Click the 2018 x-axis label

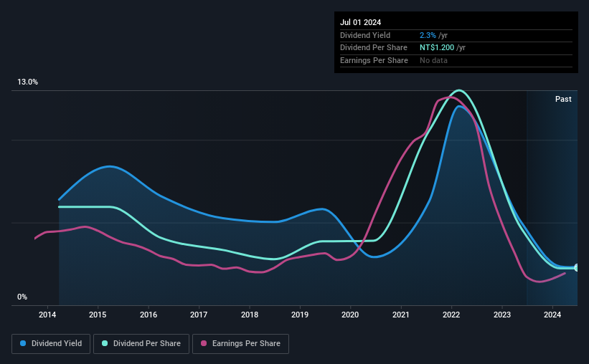[250, 315]
